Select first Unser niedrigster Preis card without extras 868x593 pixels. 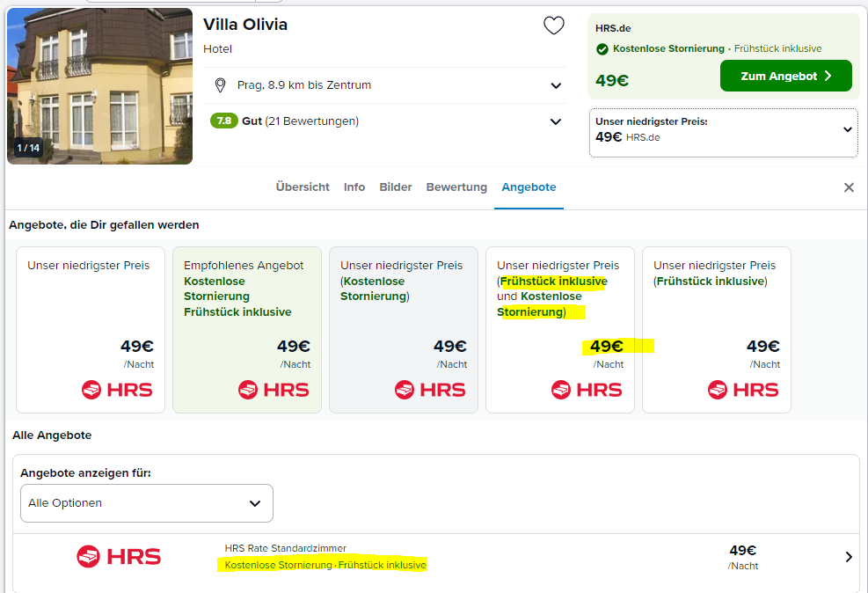pos(91,329)
